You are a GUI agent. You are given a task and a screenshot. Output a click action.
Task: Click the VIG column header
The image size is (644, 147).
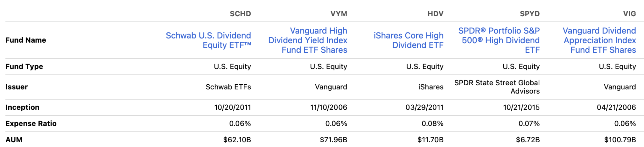tap(629, 14)
